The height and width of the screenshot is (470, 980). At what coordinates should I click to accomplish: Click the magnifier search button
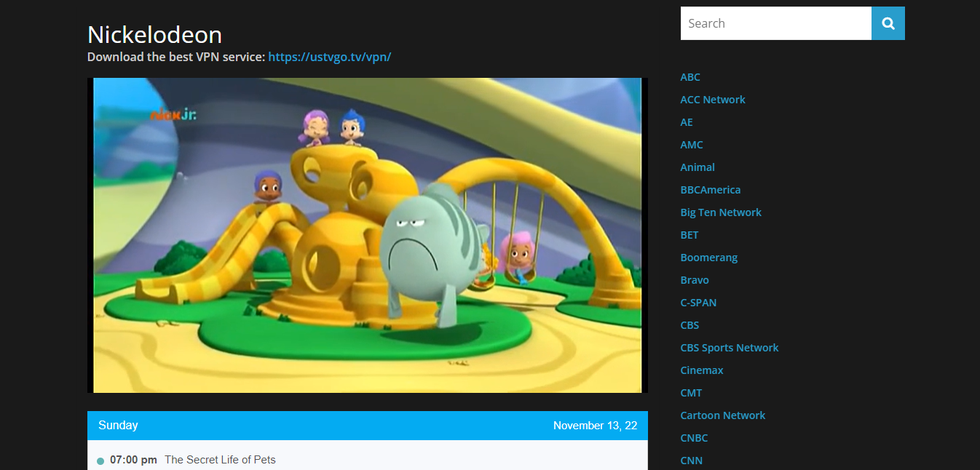[x=888, y=23]
